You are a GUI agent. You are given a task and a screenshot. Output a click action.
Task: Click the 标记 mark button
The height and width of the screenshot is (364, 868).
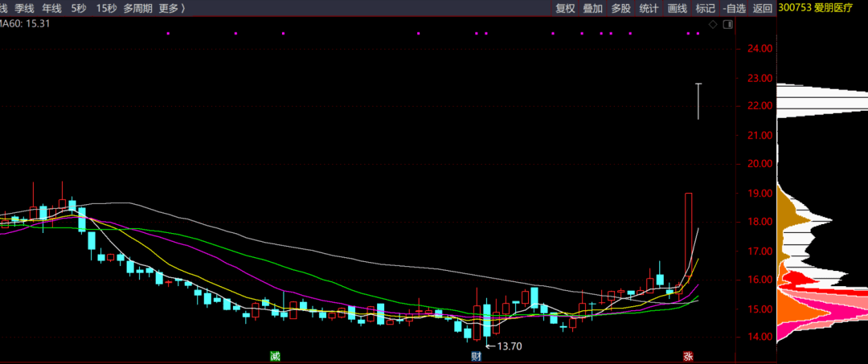tap(705, 8)
